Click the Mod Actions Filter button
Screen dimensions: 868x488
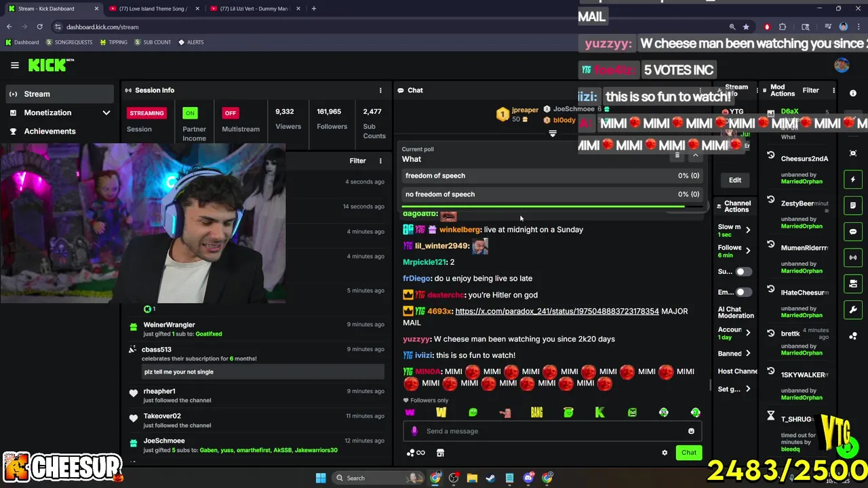810,90
